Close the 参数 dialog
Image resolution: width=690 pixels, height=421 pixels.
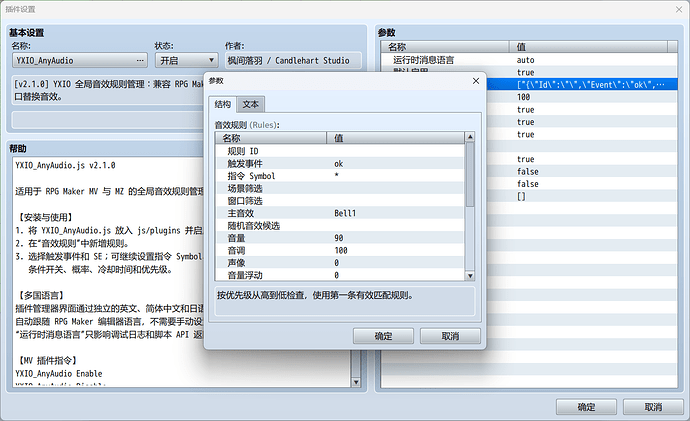(476, 81)
